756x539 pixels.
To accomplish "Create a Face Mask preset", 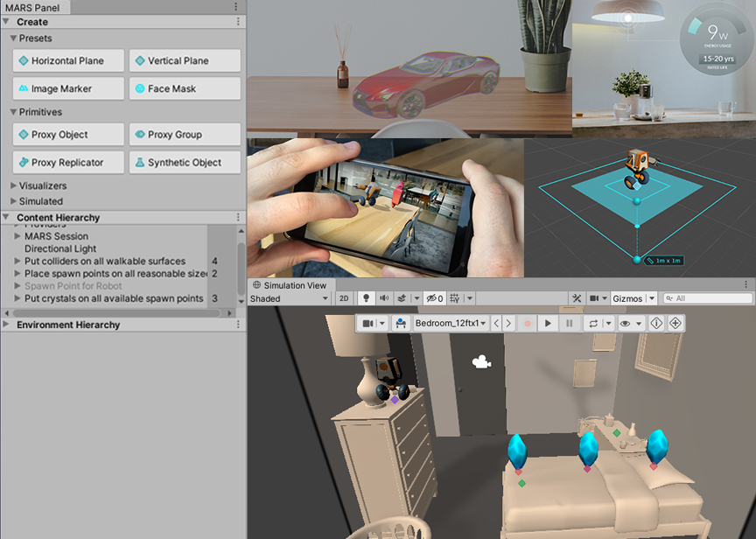I will [185, 88].
